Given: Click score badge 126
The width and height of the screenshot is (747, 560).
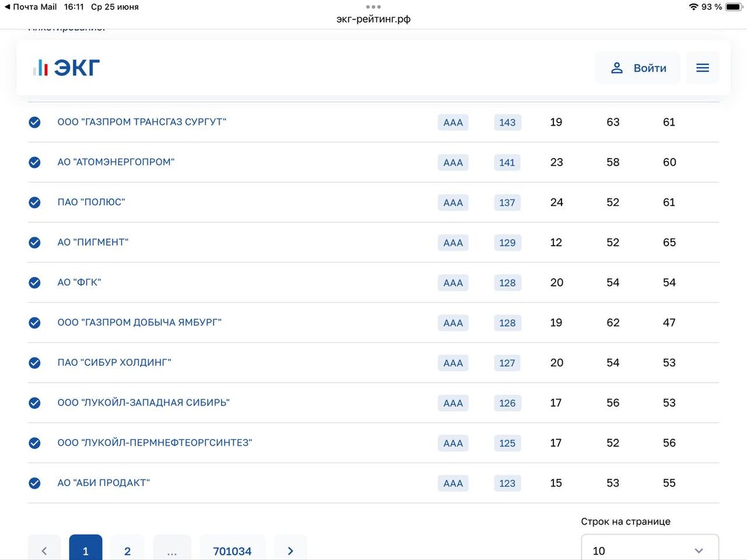Looking at the screenshot, I should pyautogui.click(x=507, y=403).
